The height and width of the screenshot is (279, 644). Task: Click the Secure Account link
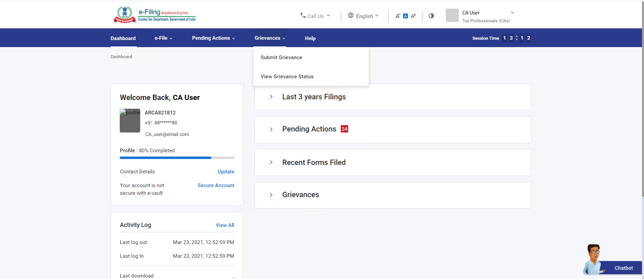point(216,185)
